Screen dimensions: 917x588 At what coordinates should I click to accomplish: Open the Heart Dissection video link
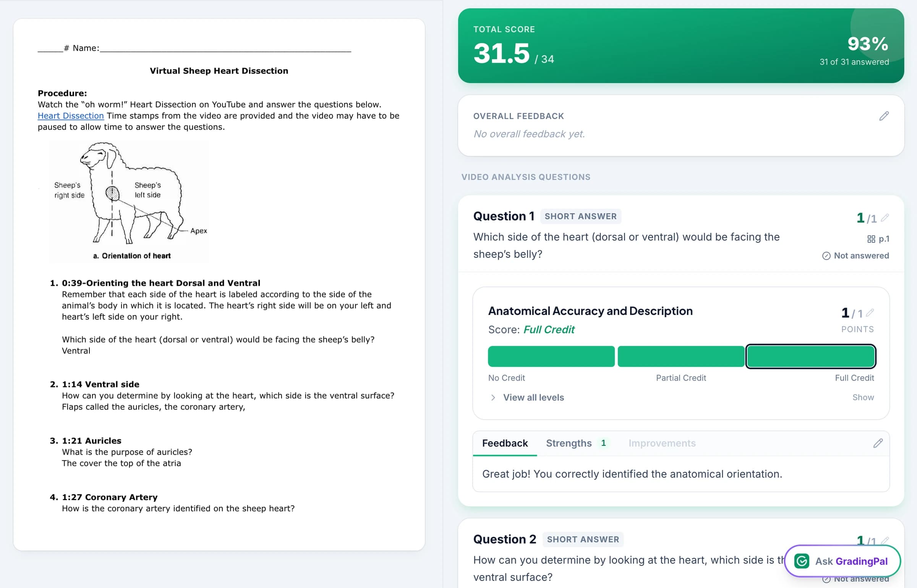[x=71, y=116]
